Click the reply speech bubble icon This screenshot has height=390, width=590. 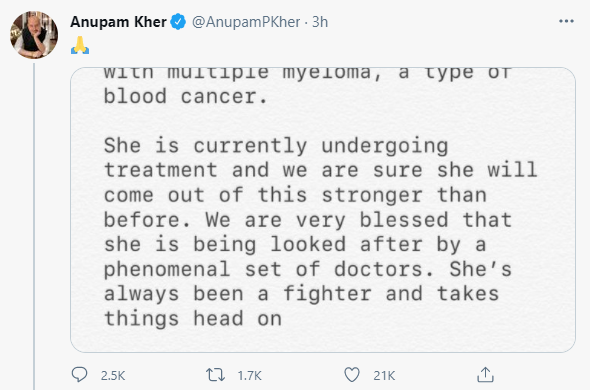point(79,375)
